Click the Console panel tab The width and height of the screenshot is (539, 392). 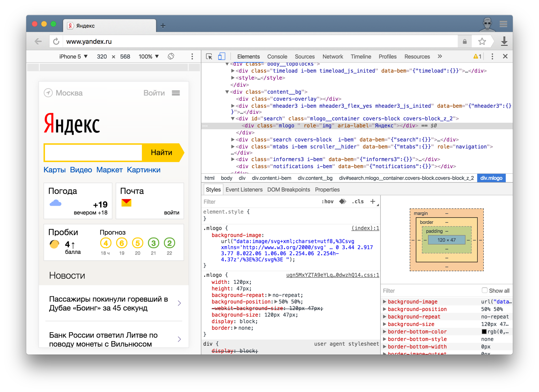(277, 56)
